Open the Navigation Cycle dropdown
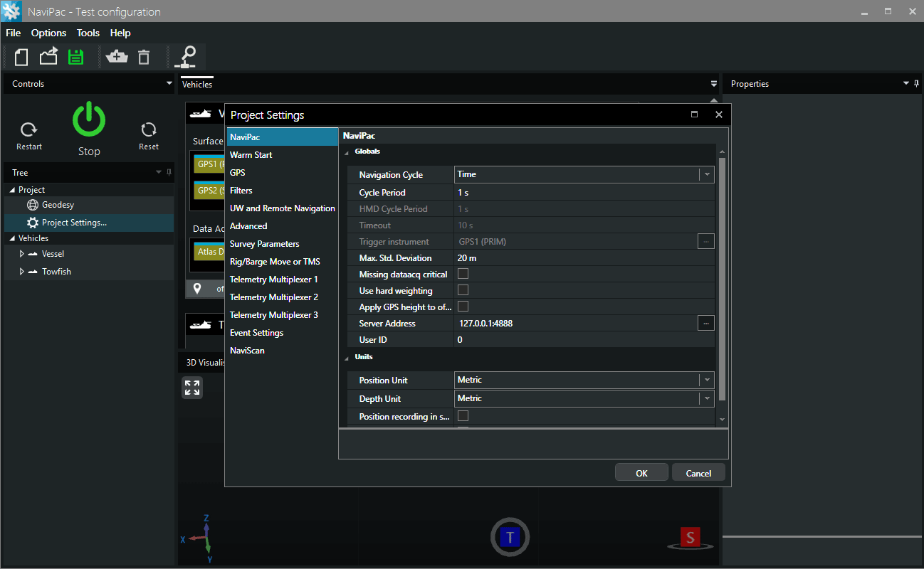The height and width of the screenshot is (569, 924). coord(706,174)
